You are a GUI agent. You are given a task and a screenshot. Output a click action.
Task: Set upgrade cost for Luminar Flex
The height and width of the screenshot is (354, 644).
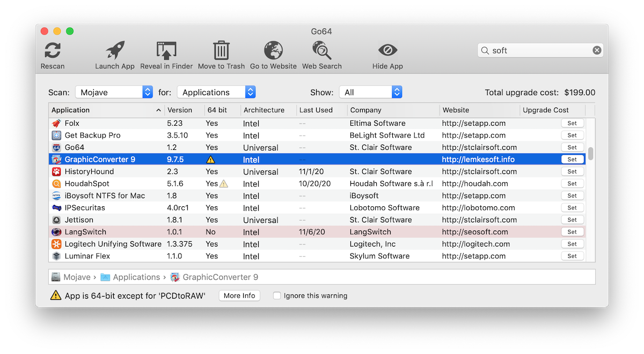click(572, 256)
